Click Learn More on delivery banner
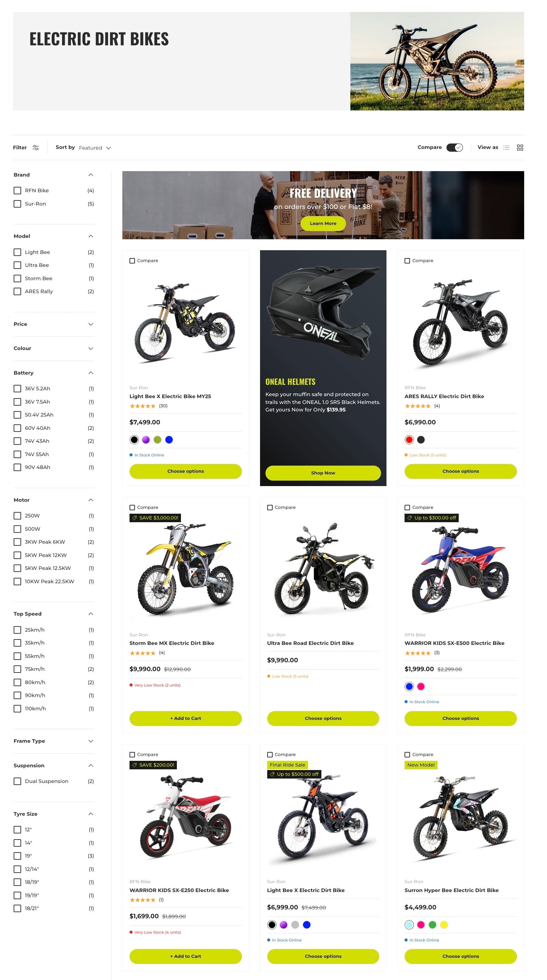 tap(323, 223)
